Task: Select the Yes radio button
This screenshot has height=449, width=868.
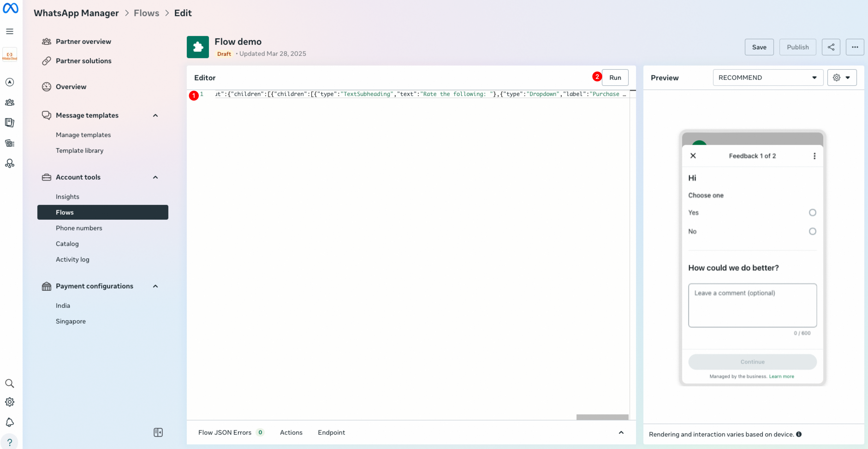Action: 813,213
